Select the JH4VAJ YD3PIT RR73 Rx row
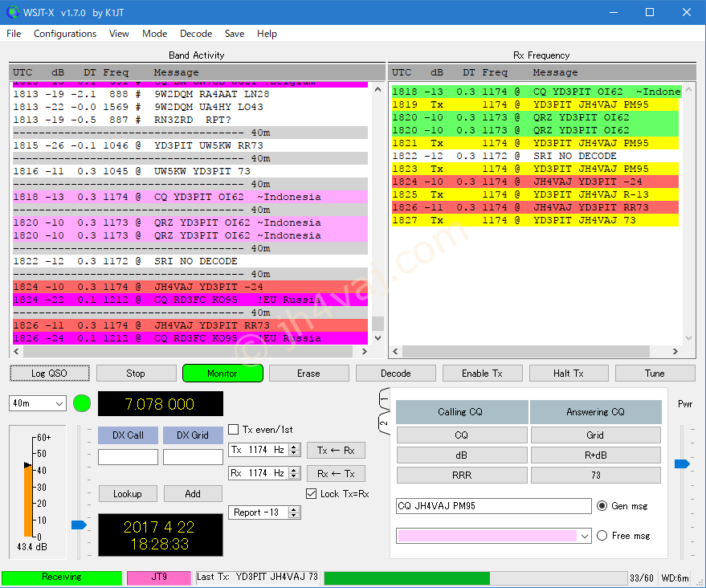The image size is (706, 588). (x=535, y=207)
